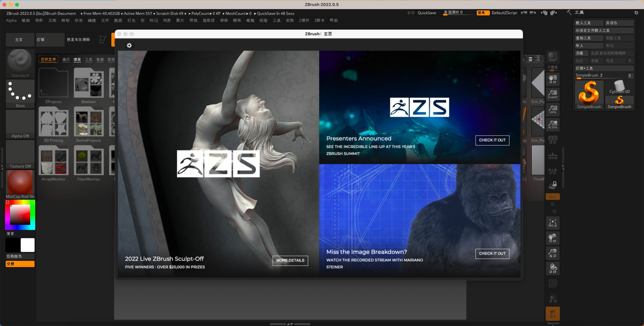The height and width of the screenshot is (326, 644).
Task: Click the 旋转 rotate view icon
Action: coord(552,269)
